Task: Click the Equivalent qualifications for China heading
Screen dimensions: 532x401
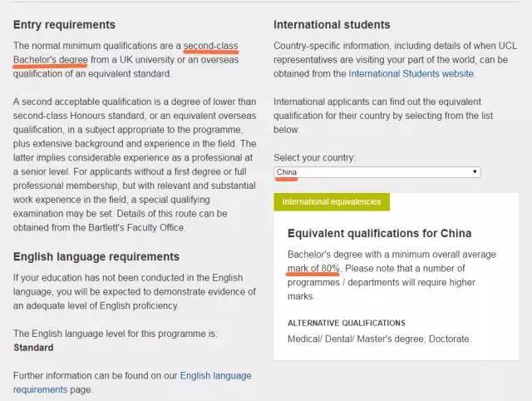Action: (379, 233)
